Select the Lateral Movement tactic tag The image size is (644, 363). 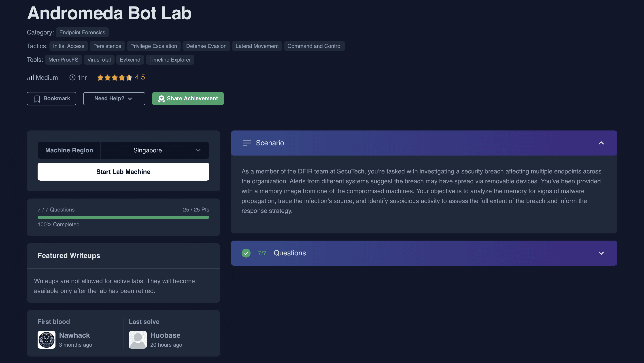257,46
